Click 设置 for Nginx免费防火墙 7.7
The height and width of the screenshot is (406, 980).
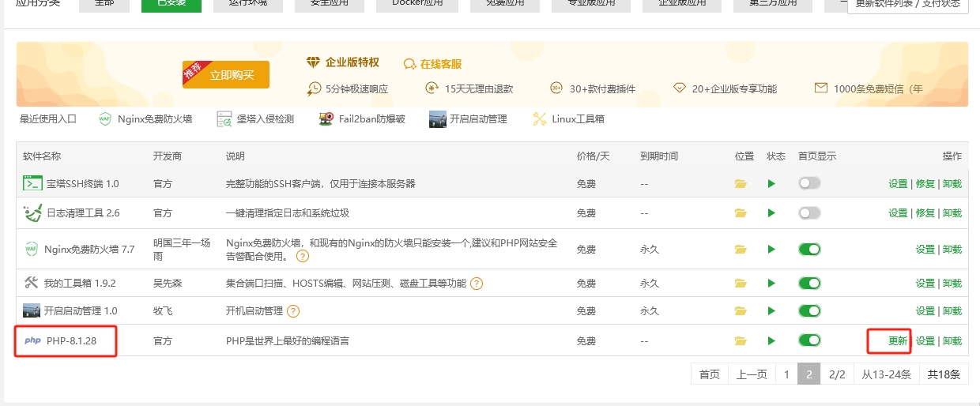click(x=925, y=249)
